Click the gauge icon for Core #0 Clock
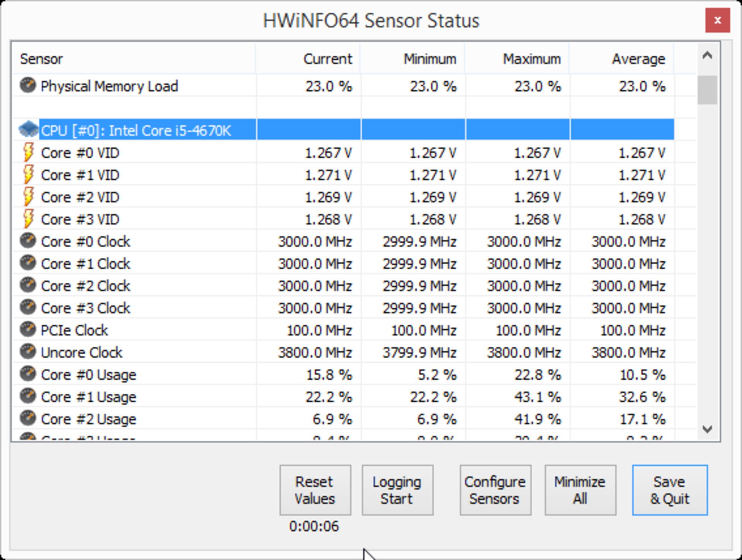Viewport: 742px width, 560px height. 27,241
